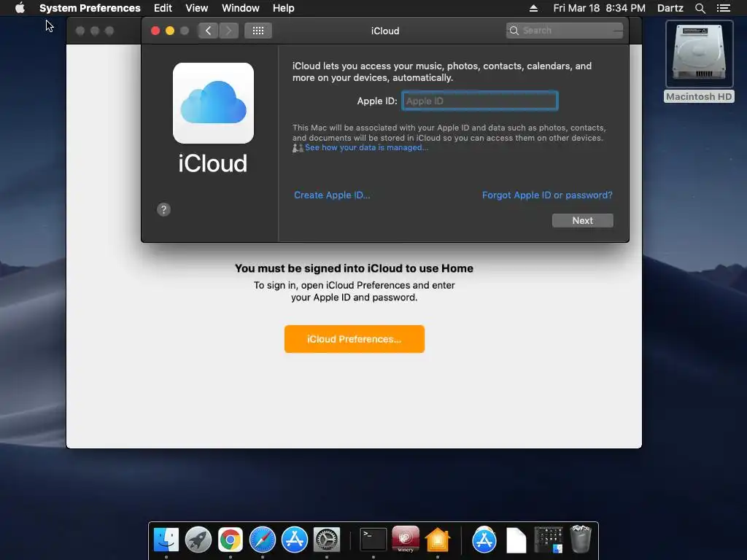Open Notification Center list icon

click(x=723, y=8)
